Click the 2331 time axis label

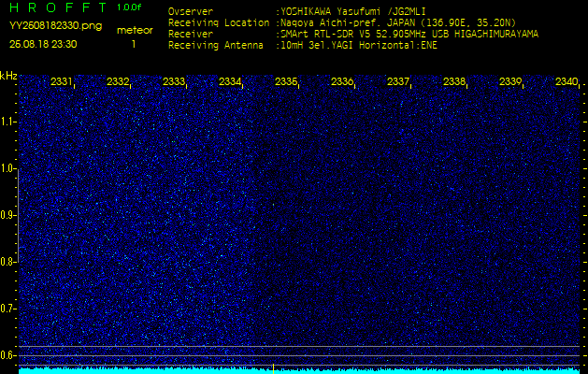(x=61, y=81)
